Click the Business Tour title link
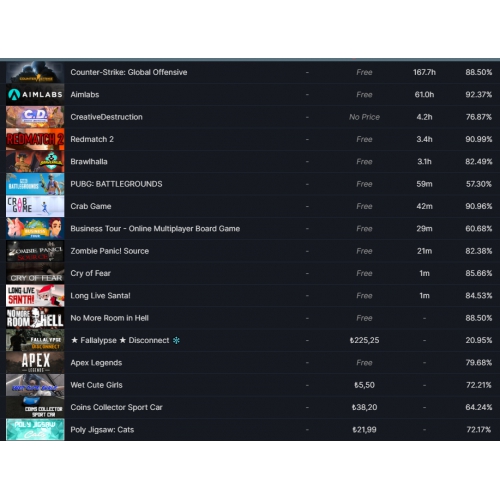Viewport: 500px width, 500px height. [x=155, y=229]
